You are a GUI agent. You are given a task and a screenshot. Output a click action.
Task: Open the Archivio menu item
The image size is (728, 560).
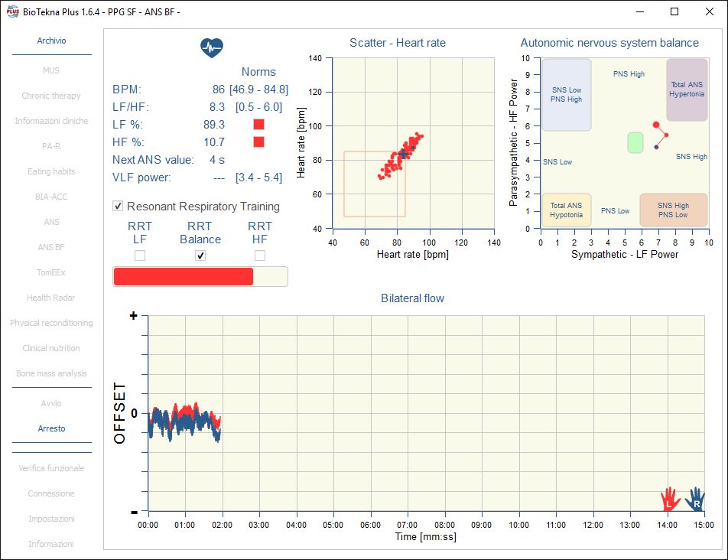[x=51, y=41]
